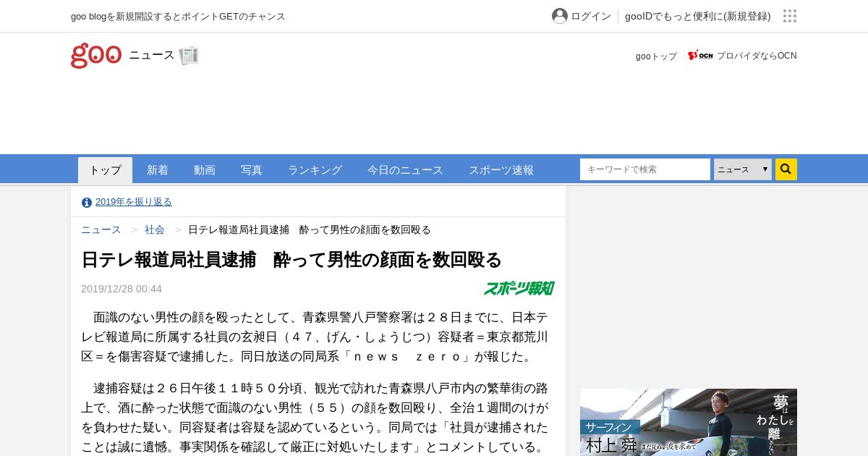
Task: Focus the キーワードで検索 input field
Action: pyautogui.click(x=645, y=169)
